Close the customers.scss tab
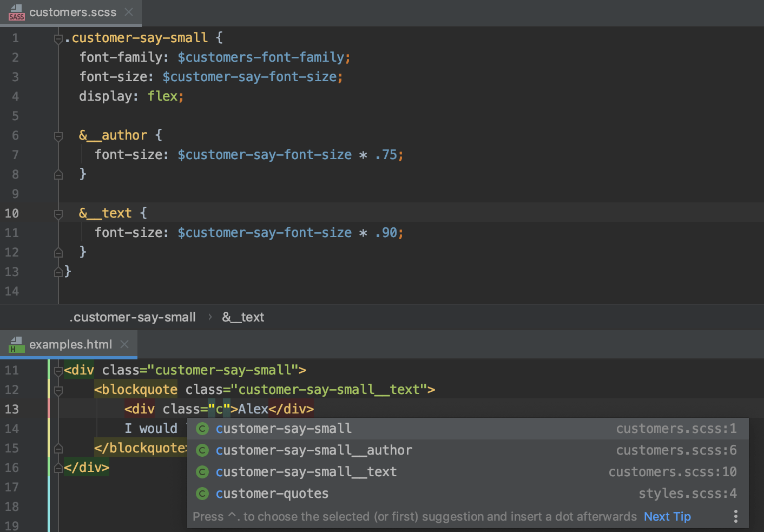The height and width of the screenshot is (532, 764). pyautogui.click(x=129, y=12)
